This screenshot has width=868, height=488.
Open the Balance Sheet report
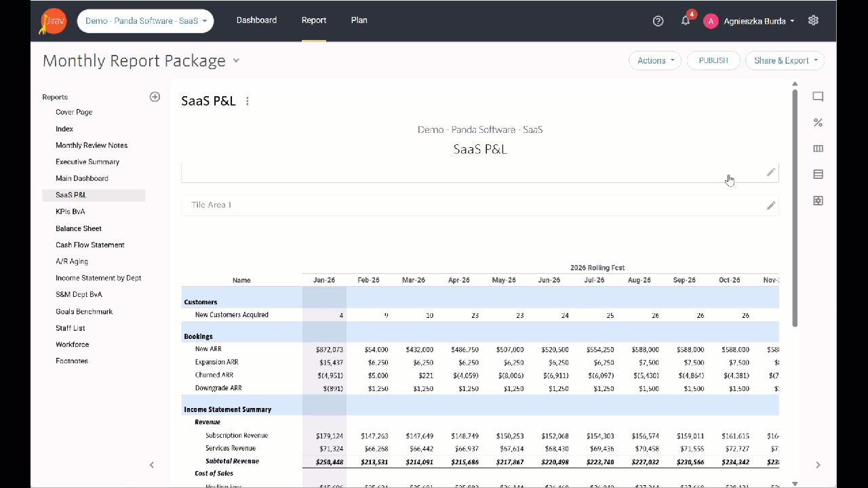click(79, 228)
